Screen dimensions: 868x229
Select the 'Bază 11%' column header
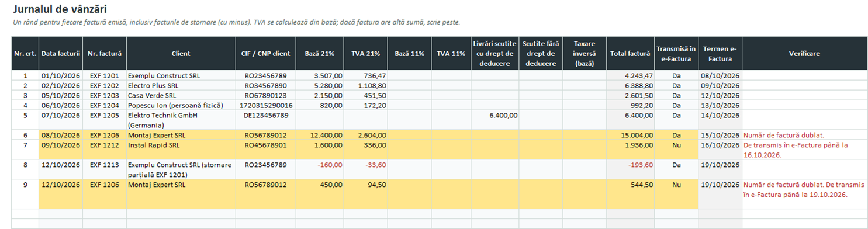point(409,53)
